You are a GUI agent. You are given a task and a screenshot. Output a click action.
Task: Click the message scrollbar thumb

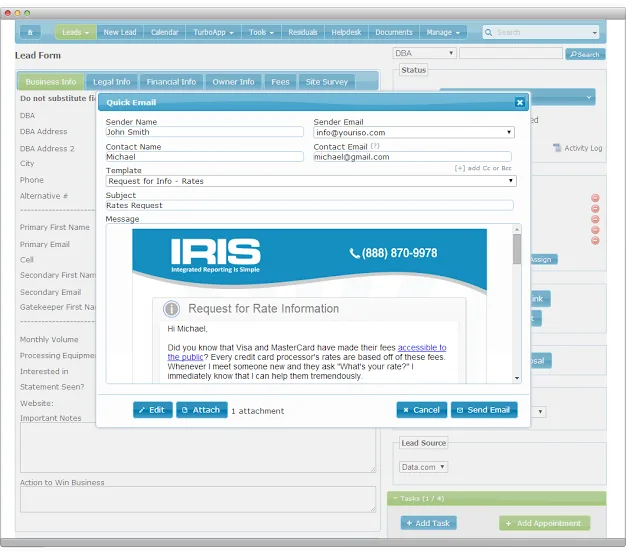[x=517, y=249]
